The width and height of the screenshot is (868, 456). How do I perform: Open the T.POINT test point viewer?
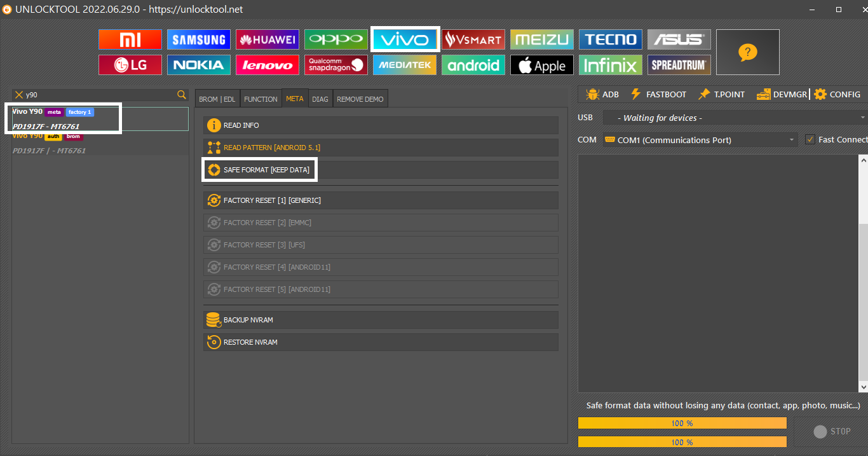coord(721,94)
